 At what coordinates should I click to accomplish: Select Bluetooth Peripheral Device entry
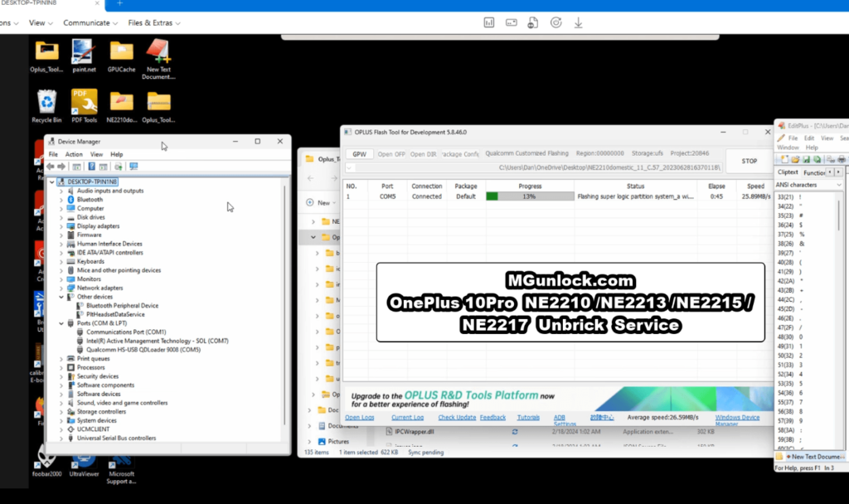[x=123, y=306]
